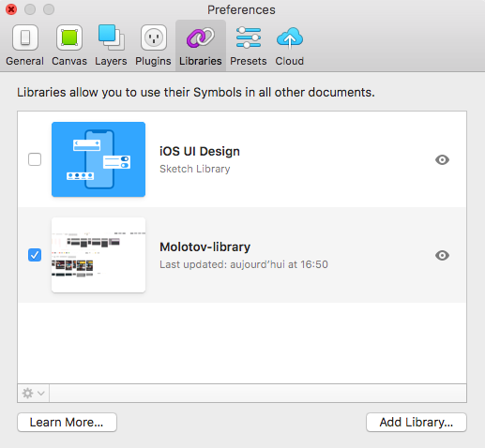This screenshot has width=485, height=448.
Task: Open the Presets sliders icon
Action: (x=249, y=37)
